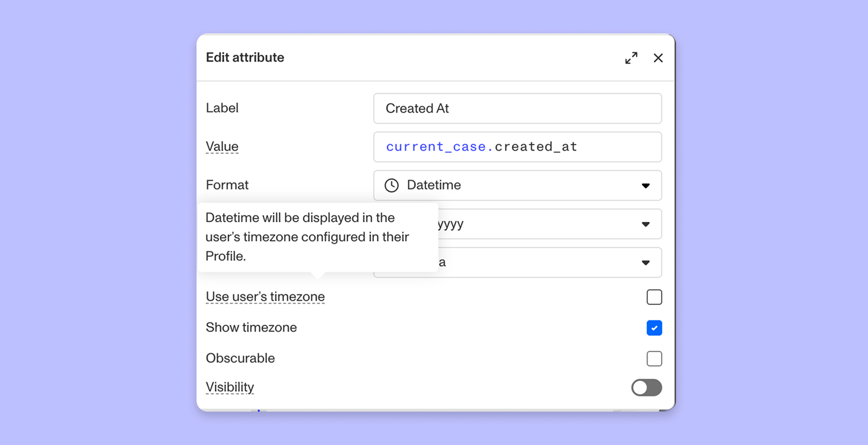Click the Label field caption
Image resolution: width=868 pixels, height=445 pixels.
[x=222, y=108]
